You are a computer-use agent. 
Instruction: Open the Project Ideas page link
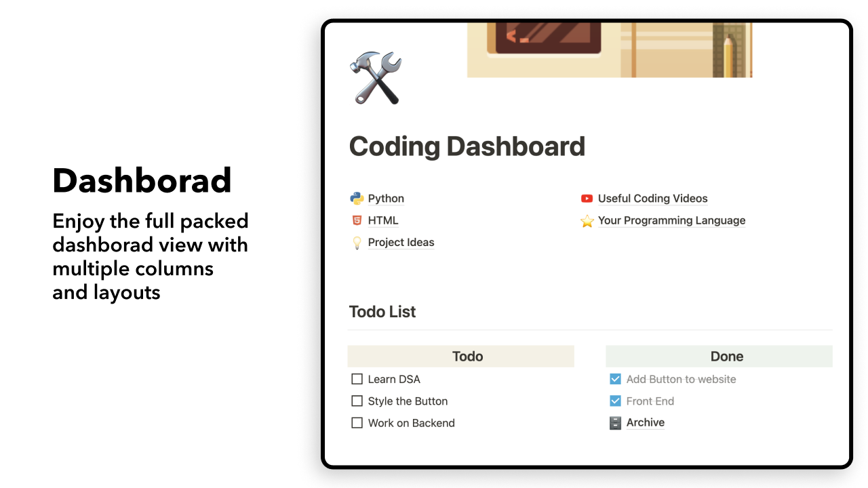point(401,242)
